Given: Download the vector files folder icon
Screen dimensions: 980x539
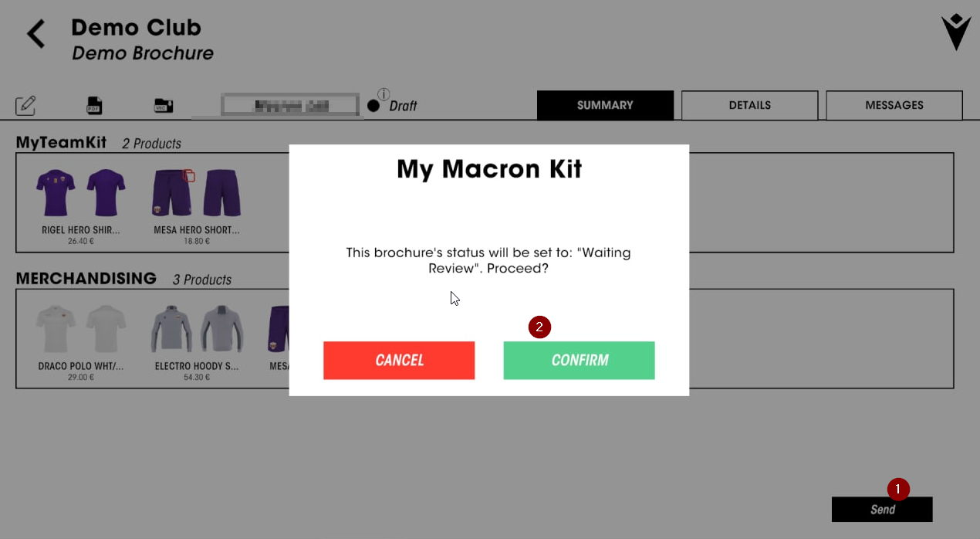Looking at the screenshot, I should coord(163,105).
